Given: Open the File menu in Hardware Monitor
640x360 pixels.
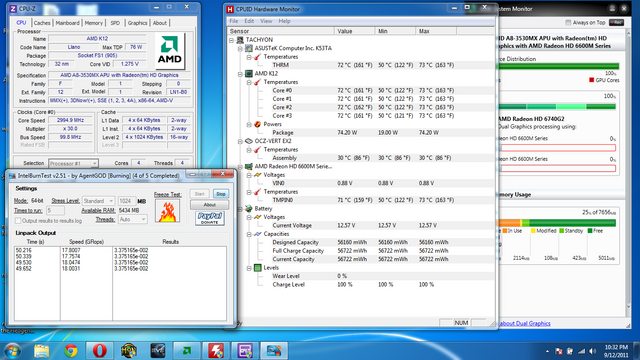Looking at the screenshot, I should coord(233,21).
